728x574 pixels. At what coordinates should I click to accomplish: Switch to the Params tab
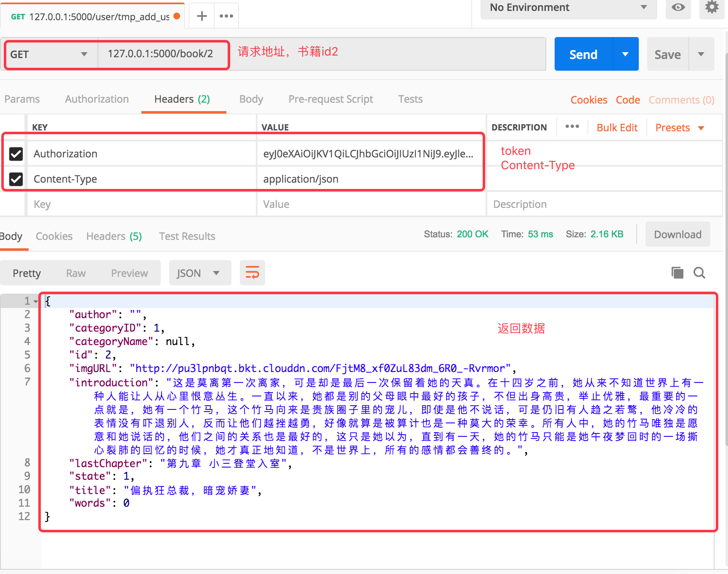[22, 99]
